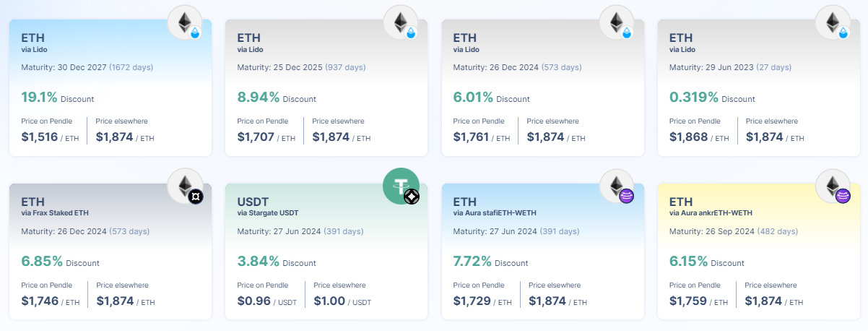Click the 'via Aura stafiETH-WETH' label

point(495,212)
